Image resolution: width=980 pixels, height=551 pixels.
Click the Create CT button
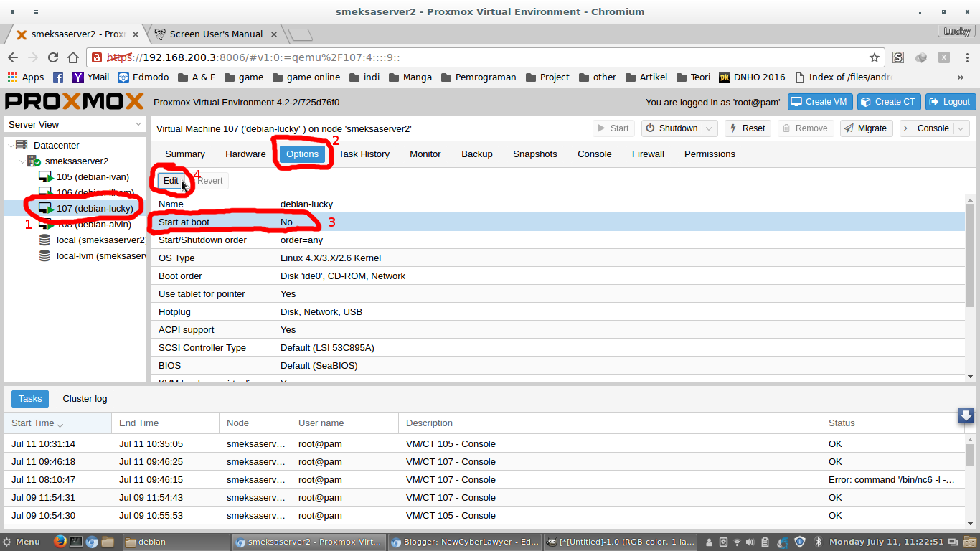coord(888,102)
